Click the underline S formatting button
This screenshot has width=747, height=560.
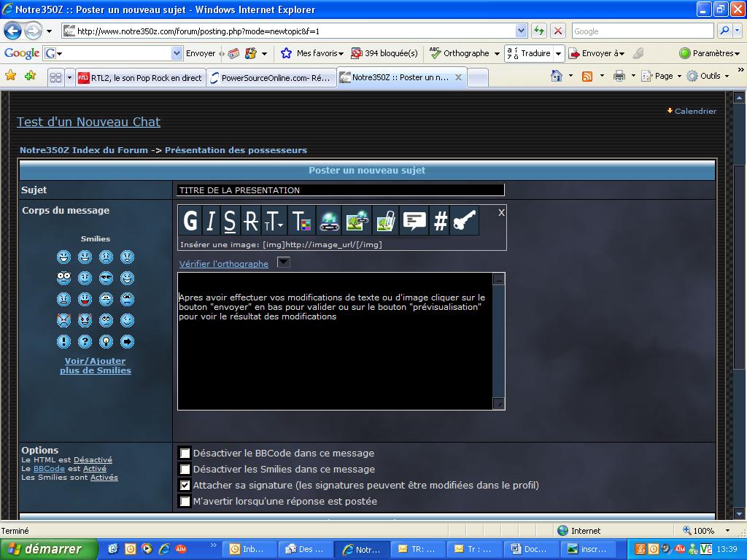point(231,220)
